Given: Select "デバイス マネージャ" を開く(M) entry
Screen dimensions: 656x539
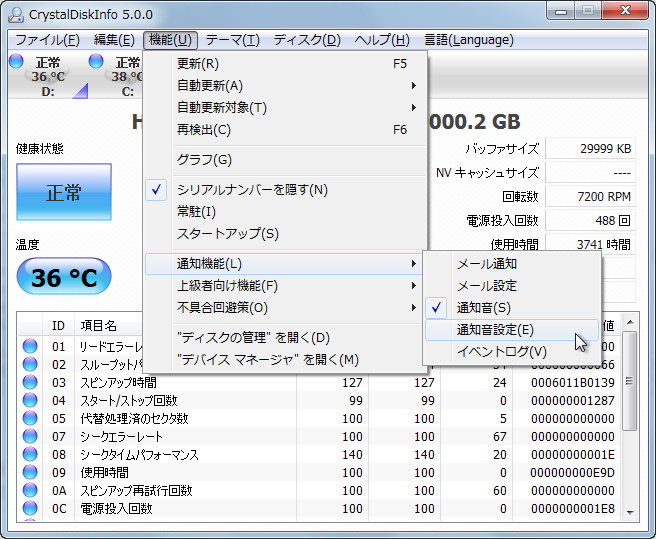Looking at the screenshot, I should point(285,359).
